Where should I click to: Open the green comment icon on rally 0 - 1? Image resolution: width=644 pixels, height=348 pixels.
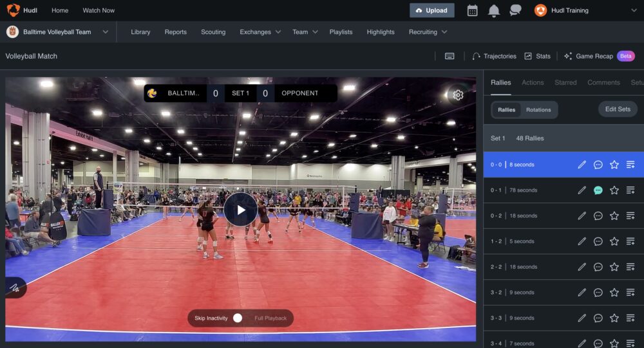pos(598,190)
